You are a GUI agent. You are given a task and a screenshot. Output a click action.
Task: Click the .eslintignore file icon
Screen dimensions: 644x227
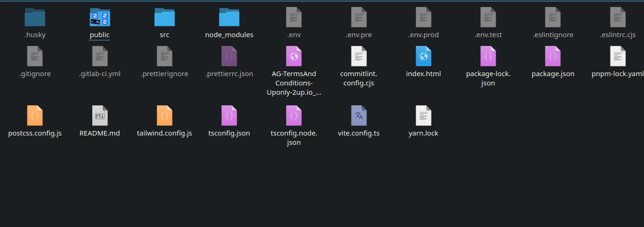point(553,18)
